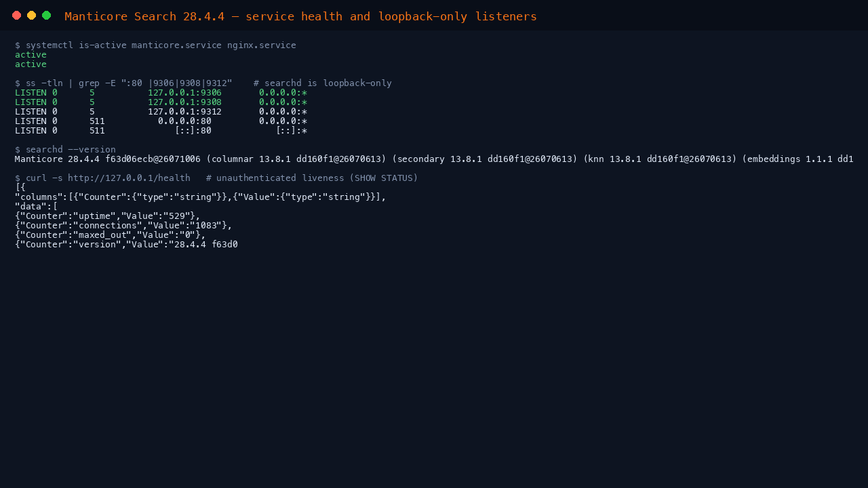This screenshot has height=488, width=868.
Task: Select the "searchd --version" command
Action: pyautogui.click(x=65, y=150)
